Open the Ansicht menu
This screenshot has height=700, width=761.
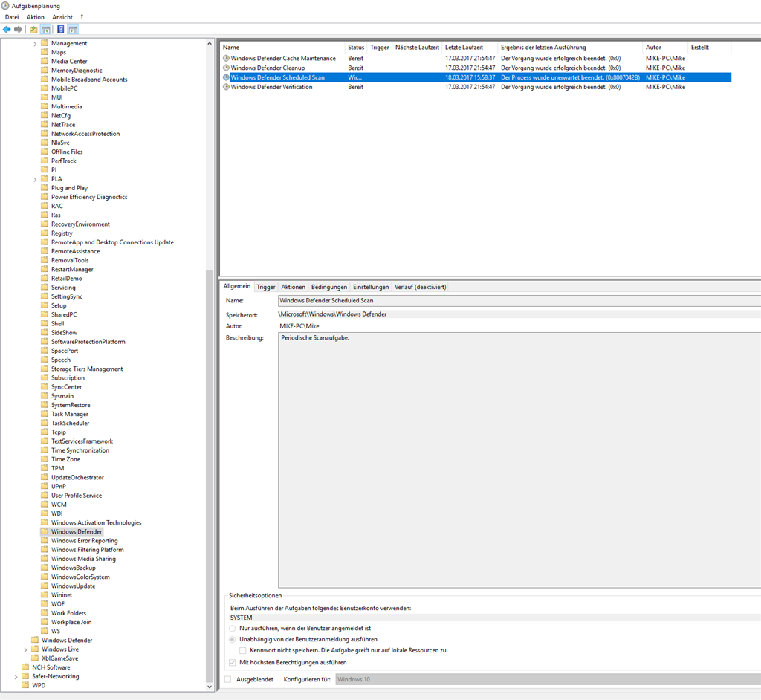coord(62,17)
